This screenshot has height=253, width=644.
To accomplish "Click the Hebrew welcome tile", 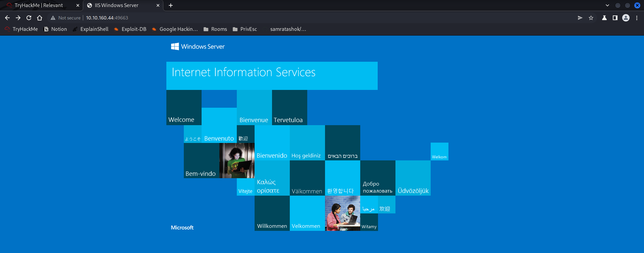I will click(342, 143).
